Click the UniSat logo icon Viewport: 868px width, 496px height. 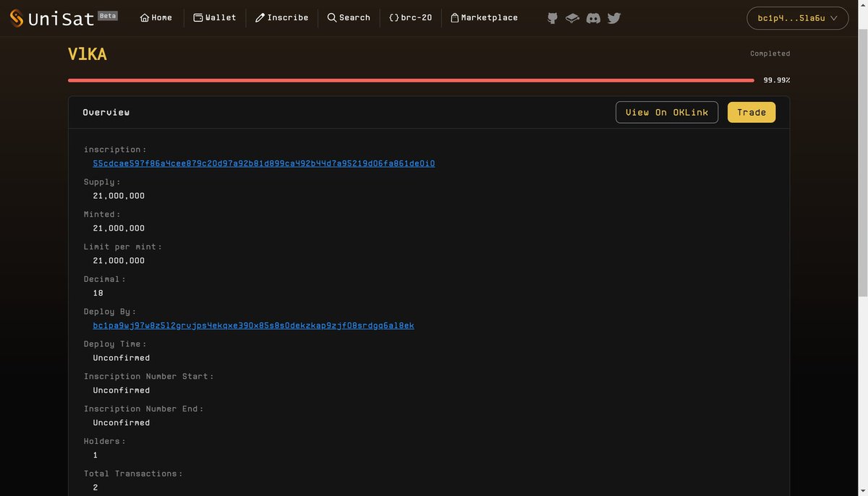click(x=17, y=18)
